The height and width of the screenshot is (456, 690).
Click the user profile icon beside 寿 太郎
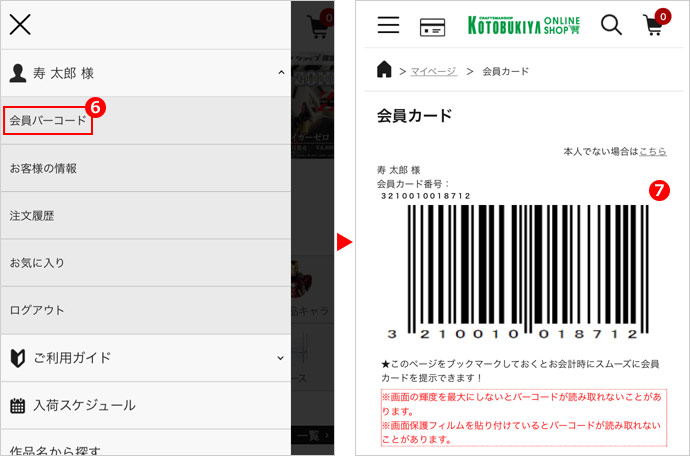[17, 73]
